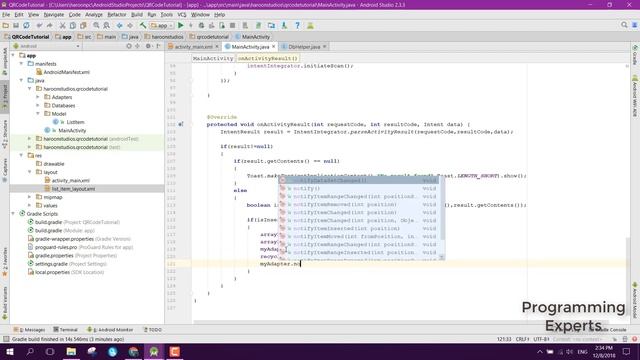Click the Synchronize toolbar icon
This screenshot has height=360, width=640.
pos(26,25)
